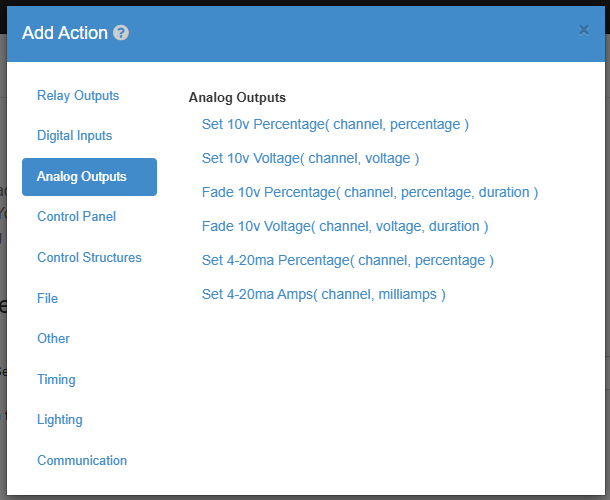Viewport: 610px width, 500px height.
Task: Close the Add Action dialog
Action: 584,30
